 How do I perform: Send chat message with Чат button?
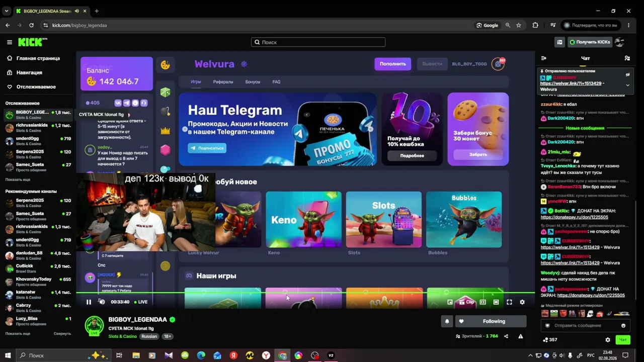(623, 340)
